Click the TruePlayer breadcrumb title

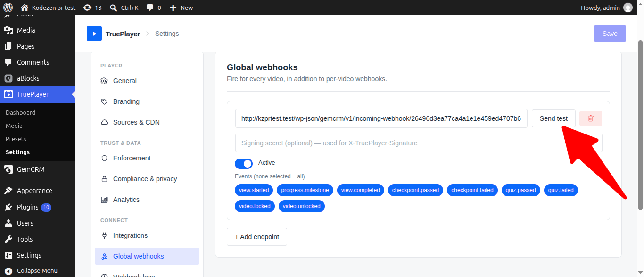coord(123,34)
